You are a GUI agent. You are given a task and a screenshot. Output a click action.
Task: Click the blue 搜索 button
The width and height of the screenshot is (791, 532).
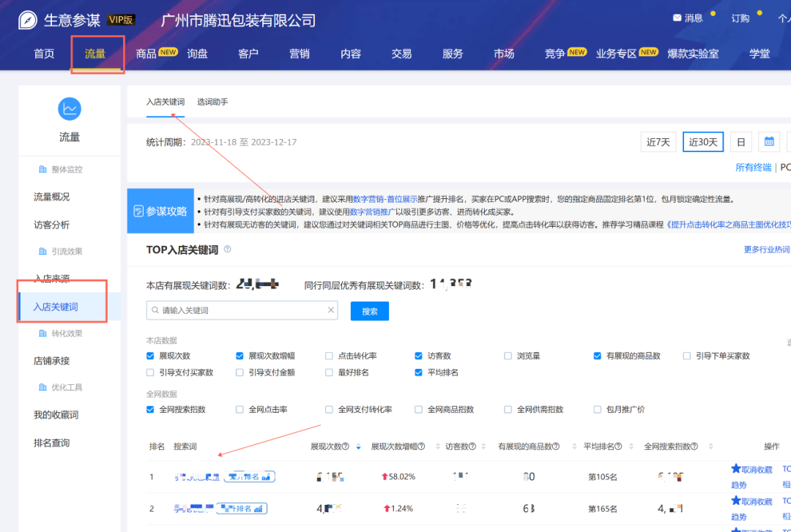(x=369, y=311)
